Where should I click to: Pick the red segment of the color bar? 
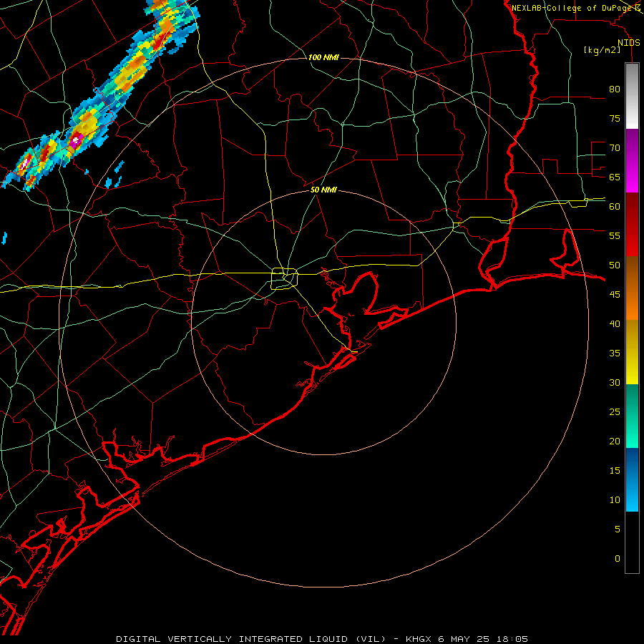tap(632, 224)
